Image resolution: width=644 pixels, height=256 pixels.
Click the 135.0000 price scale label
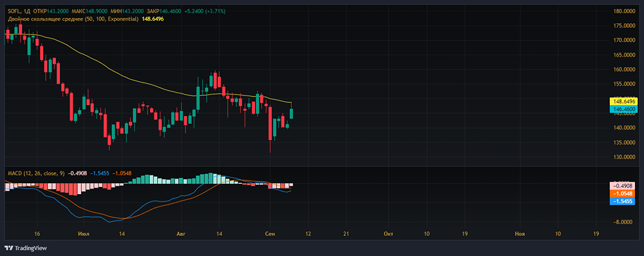click(x=624, y=143)
